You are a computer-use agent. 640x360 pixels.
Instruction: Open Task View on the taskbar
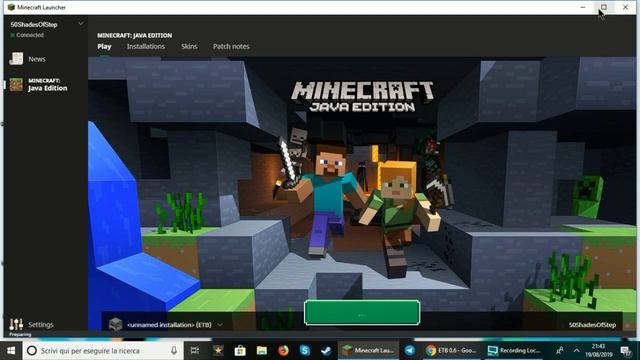pos(195,351)
